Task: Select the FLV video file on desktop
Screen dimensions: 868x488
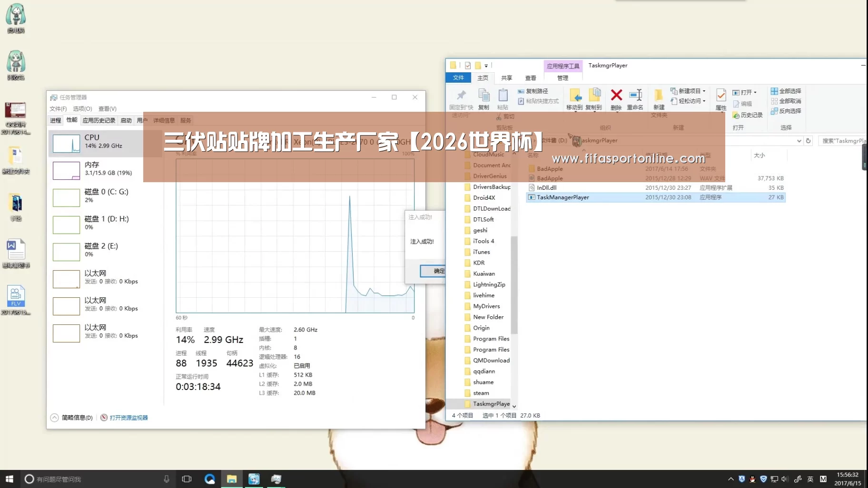Action: point(16,300)
